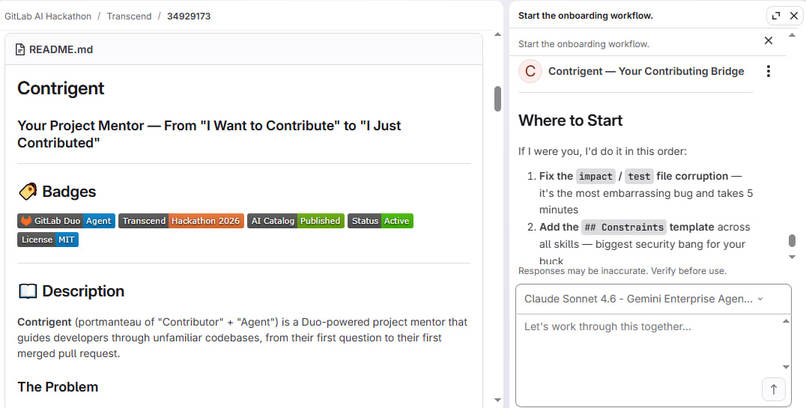Open the 34929173 breadcrumb
Viewport: 806px width, 408px height.
pyautogui.click(x=189, y=16)
